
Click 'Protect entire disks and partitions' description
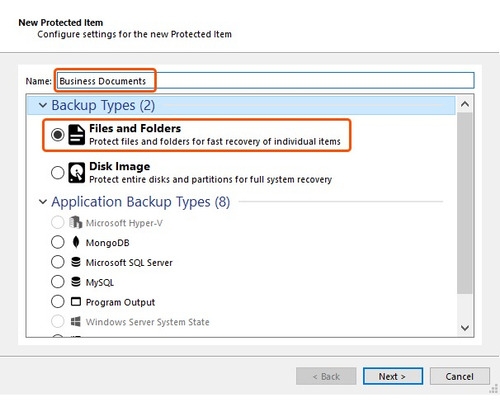(x=210, y=179)
